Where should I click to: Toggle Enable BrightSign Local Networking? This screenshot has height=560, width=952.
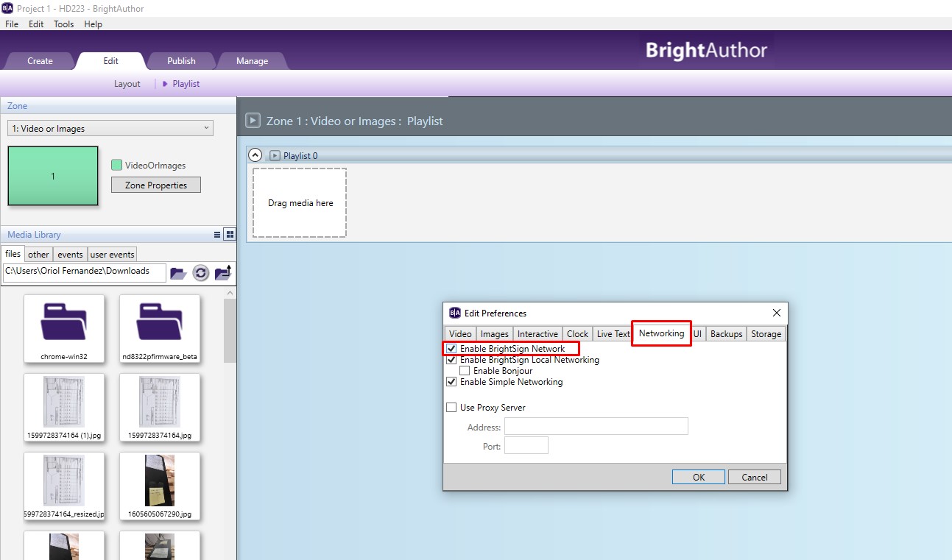pos(451,360)
